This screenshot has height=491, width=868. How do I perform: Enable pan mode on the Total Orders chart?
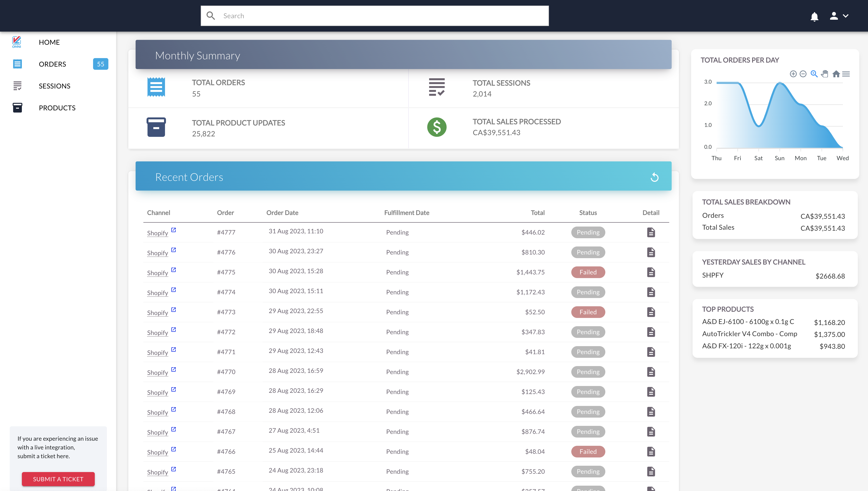pos(825,74)
